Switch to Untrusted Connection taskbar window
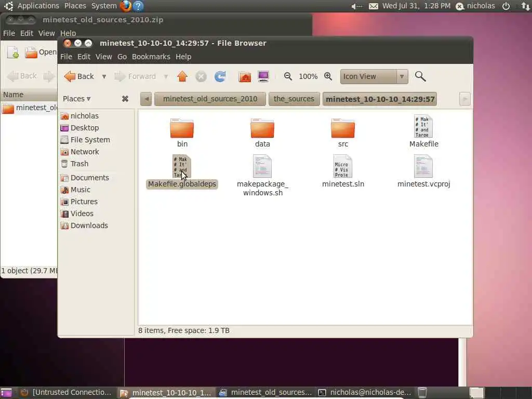Screen dimensions: 532x399 pos(66,393)
